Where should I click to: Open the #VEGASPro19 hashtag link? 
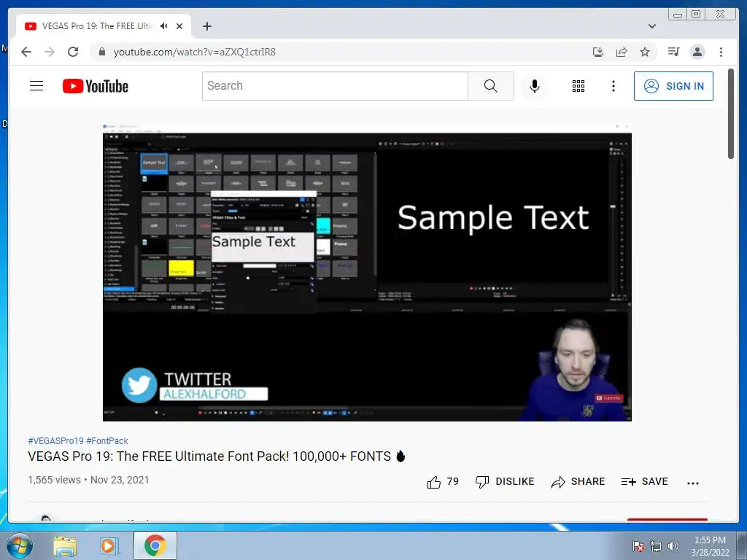55,441
